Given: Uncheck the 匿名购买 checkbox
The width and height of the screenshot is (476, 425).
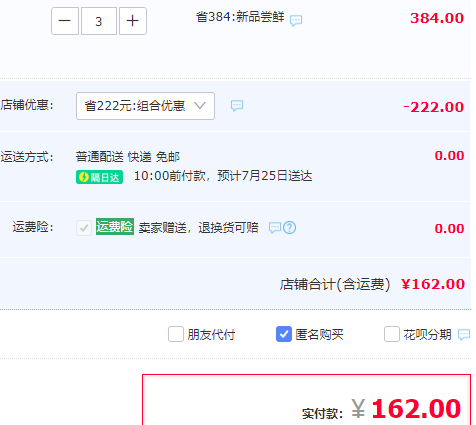Looking at the screenshot, I should pyautogui.click(x=284, y=334).
